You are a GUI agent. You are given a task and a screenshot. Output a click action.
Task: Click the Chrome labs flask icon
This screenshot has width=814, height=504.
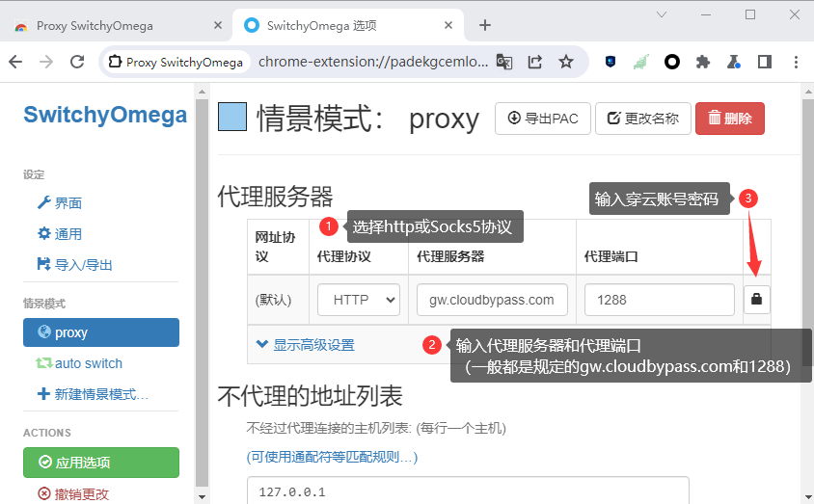point(734,63)
